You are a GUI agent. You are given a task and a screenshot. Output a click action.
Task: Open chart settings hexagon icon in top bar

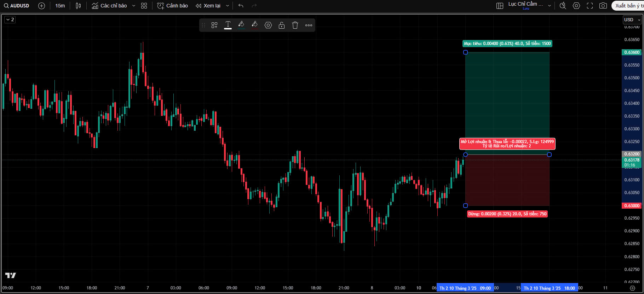[x=576, y=6]
